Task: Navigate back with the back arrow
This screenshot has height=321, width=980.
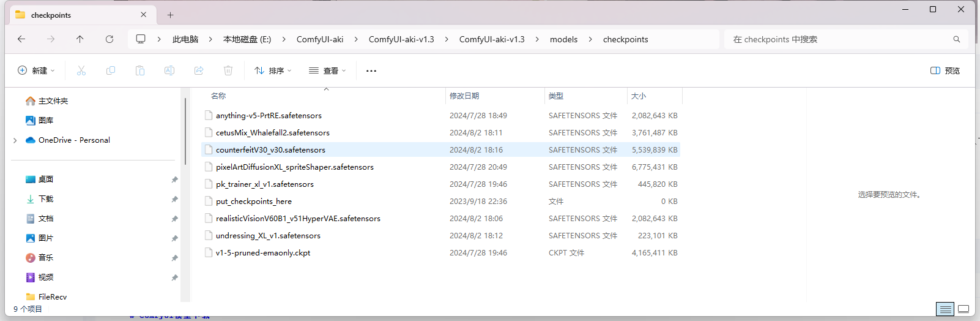Action: click(21, 39)
